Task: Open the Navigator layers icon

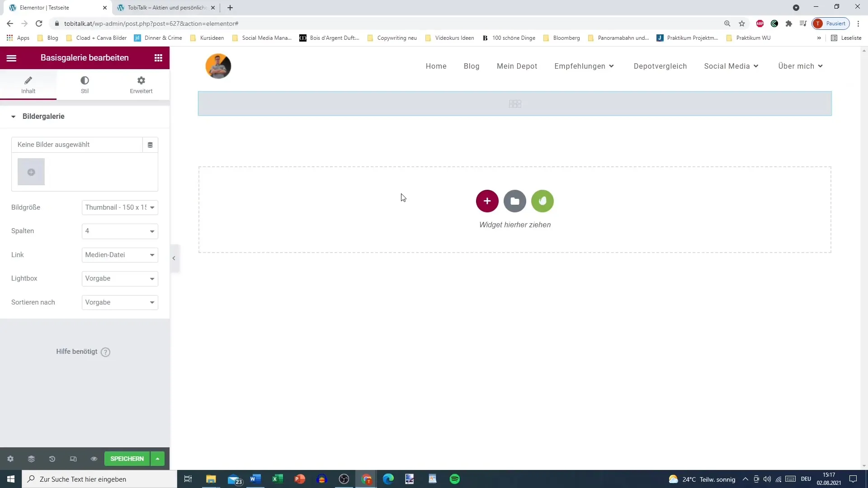Action: point(31,459)
